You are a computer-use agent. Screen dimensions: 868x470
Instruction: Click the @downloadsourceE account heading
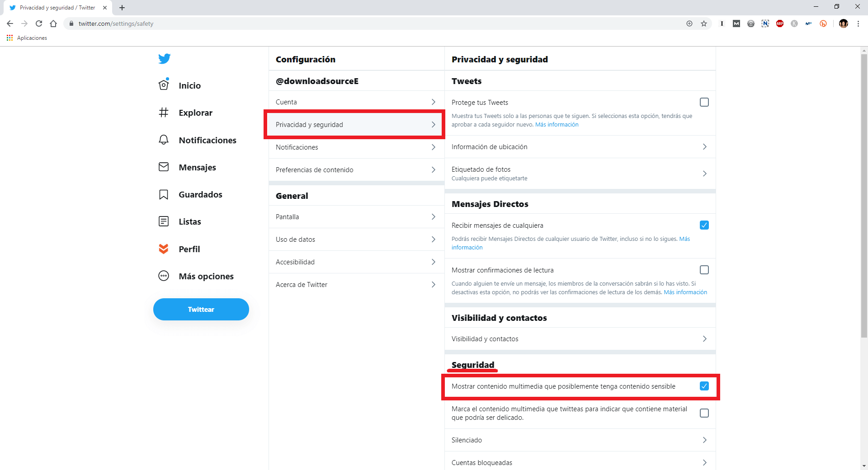(x=317, y=81)
